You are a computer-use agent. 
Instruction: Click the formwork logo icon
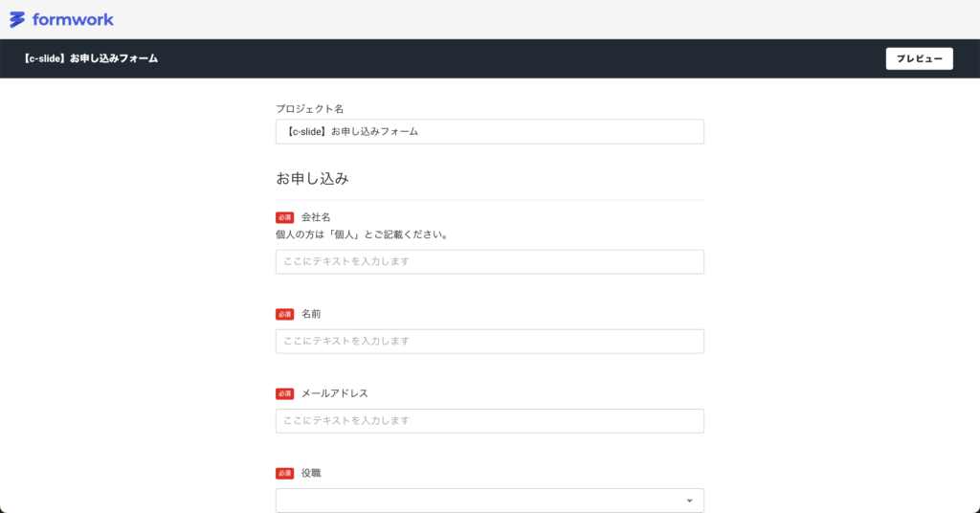click(17, 19)
